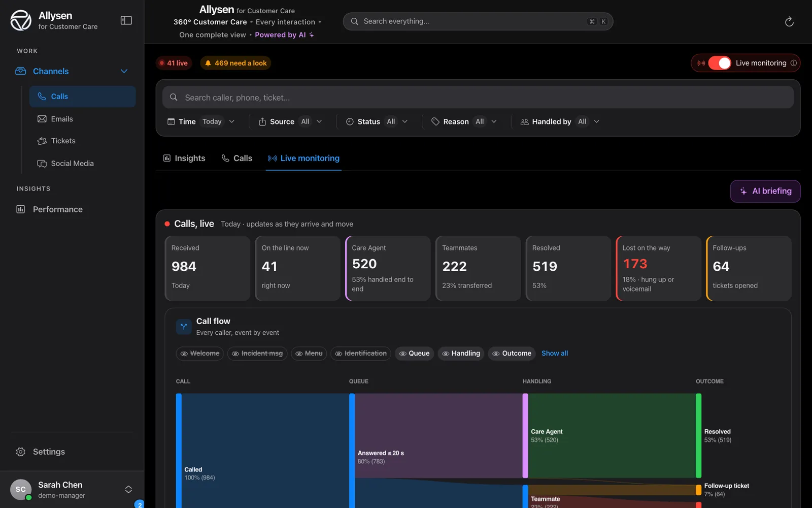Click the 469 need a look badge

pyautogui.click(x=235, y=63)
